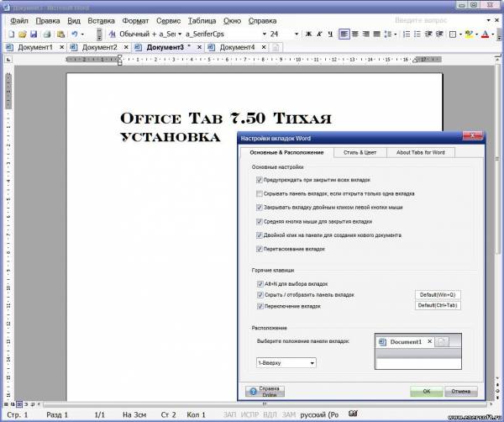Screen dimensions: 504x422
Task: Open the Сервис menu
Action: [x=169, y=21]
